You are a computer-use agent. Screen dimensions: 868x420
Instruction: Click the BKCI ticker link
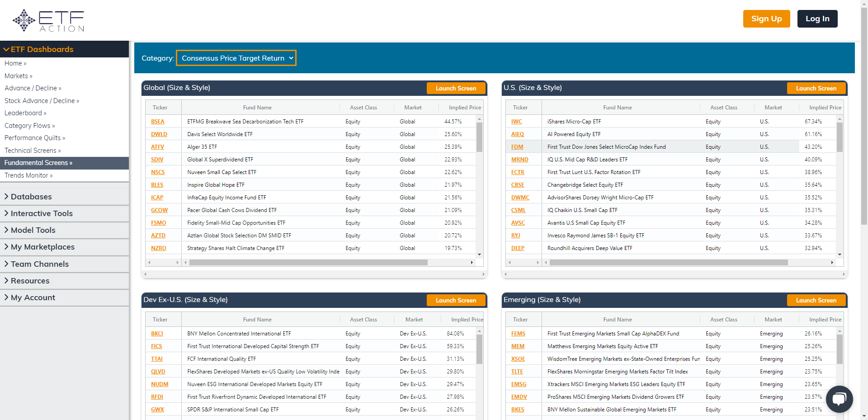(x=157, y=333)
